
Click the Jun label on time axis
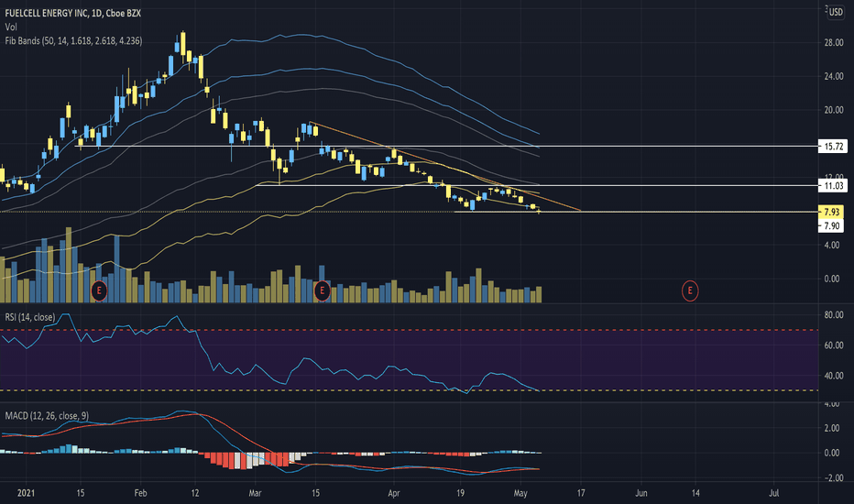[x=641, y=493]
